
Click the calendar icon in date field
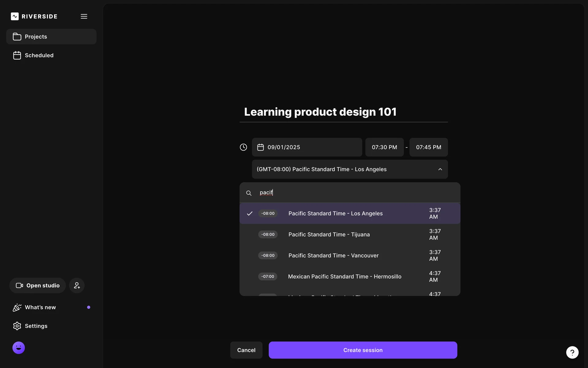click(260, 147)
